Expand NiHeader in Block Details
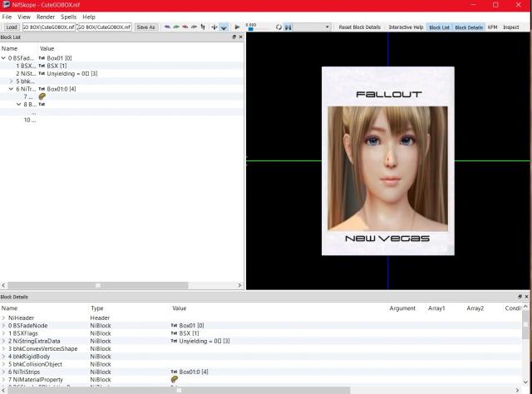The width and height of the screenshot is (532, 394). pos(3,318)
